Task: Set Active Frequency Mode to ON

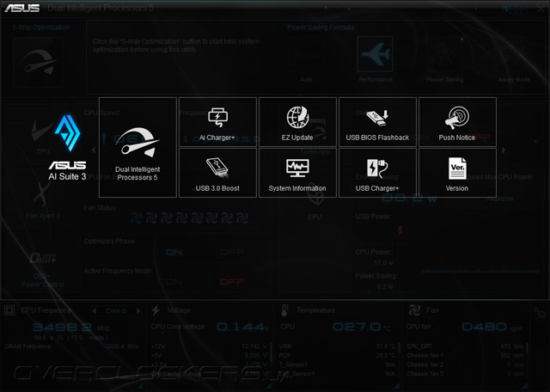Action: tap(174, 282)
